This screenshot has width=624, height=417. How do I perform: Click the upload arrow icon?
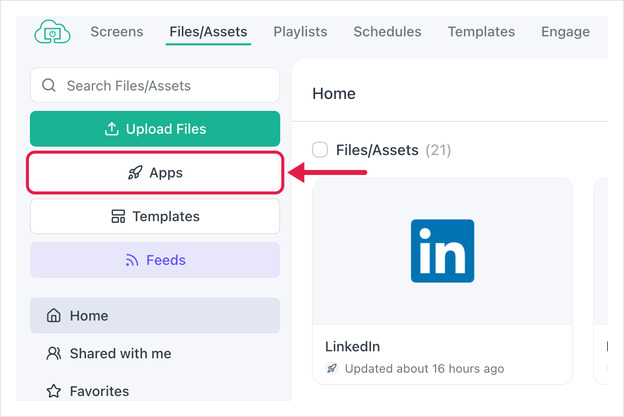(x=112, y=129)
